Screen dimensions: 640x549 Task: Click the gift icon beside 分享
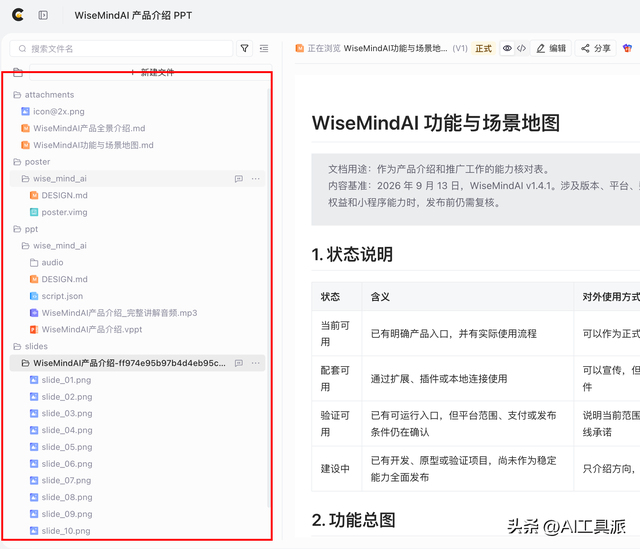coord(627,48)
